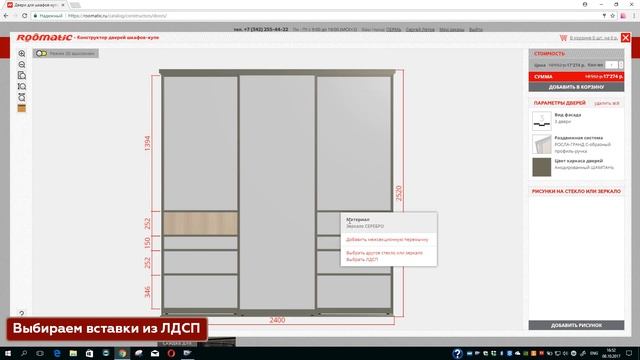
Task: Open the Раздвижная система profile thumbnail
Action: (x=542, y=144)
